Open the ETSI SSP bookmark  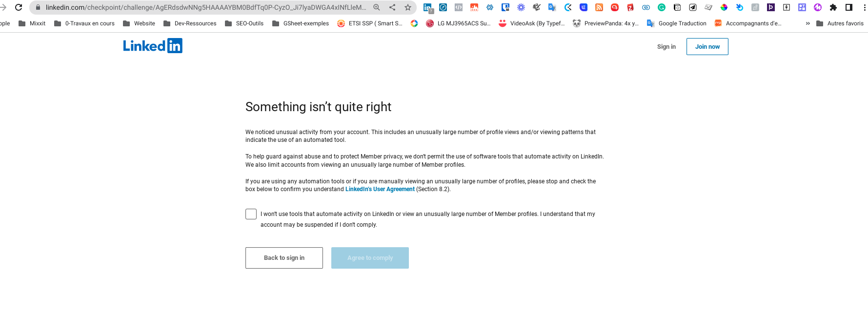(370, 23)
